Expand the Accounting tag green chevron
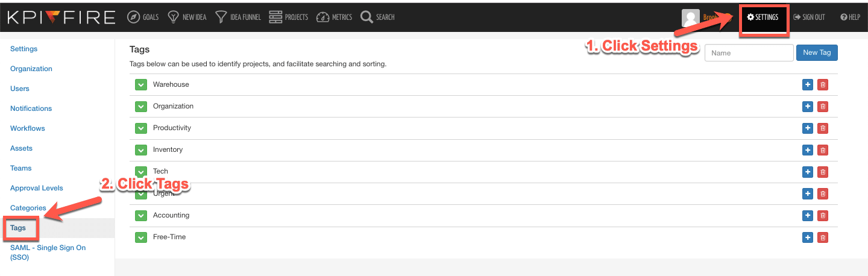 pos(140,216)
